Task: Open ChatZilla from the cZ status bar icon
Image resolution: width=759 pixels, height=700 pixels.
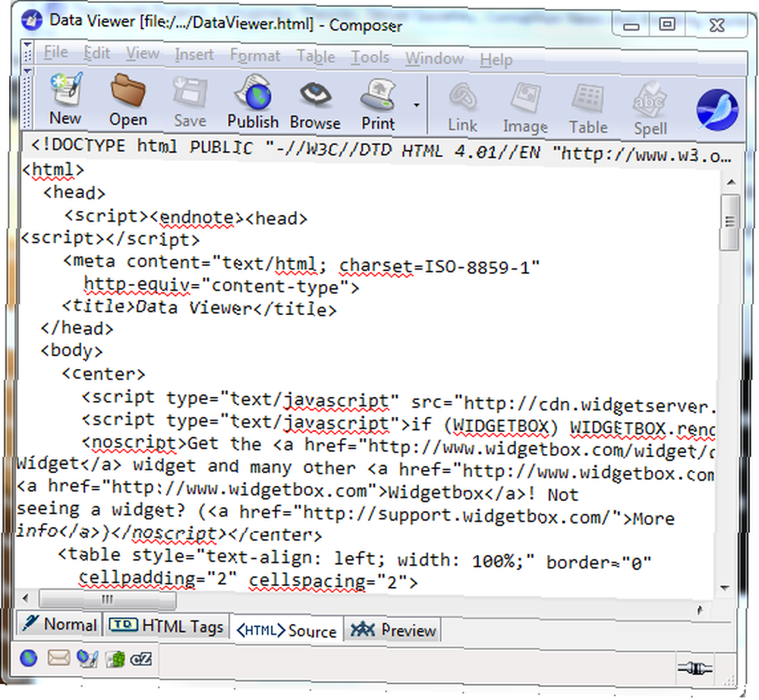Action: click(141, 659)
